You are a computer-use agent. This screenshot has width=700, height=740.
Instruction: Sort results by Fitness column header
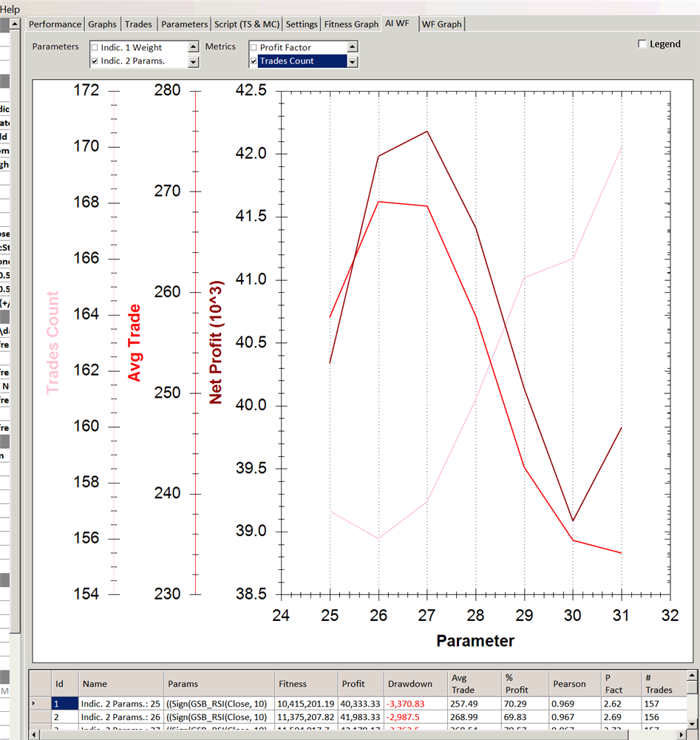coord(292,684)
